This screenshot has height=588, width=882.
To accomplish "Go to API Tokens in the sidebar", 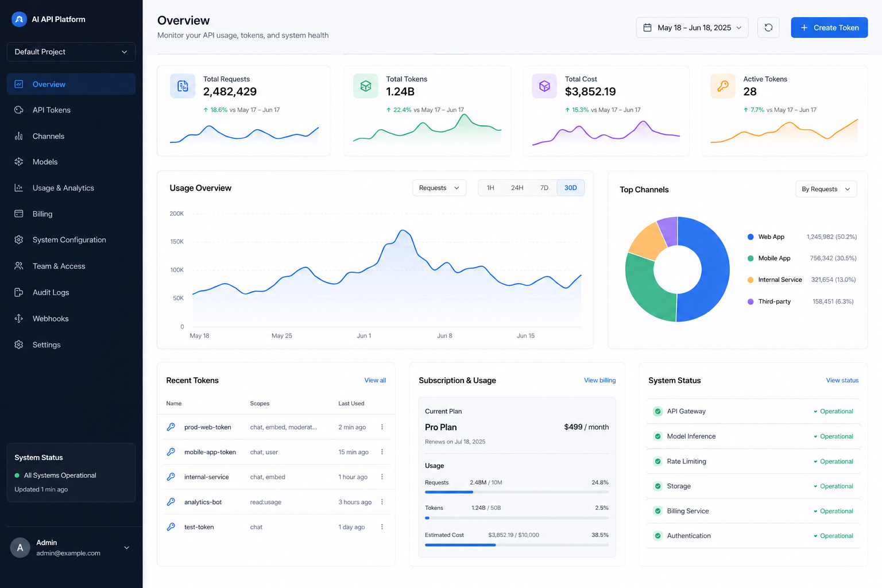I will (x=71, y=110).
